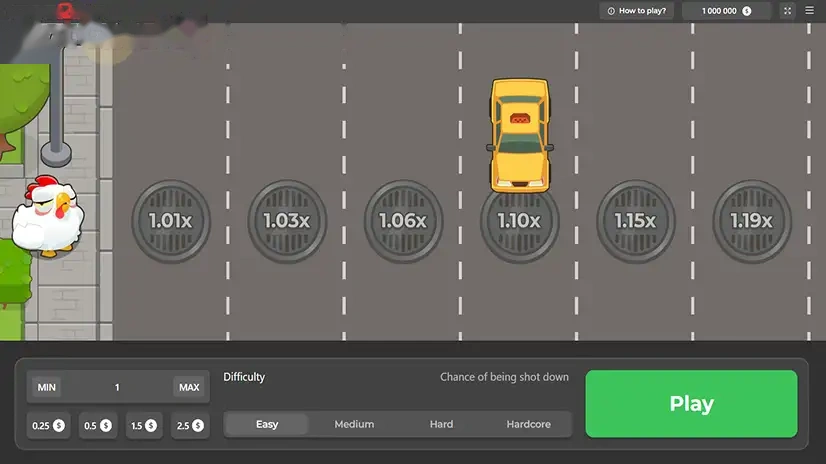Click the bet amount input field

(x=117, y=387)
